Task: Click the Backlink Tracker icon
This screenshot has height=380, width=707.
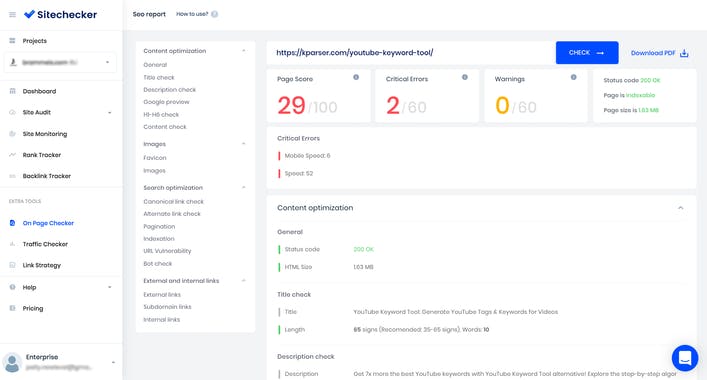Action: click(12, 176)
